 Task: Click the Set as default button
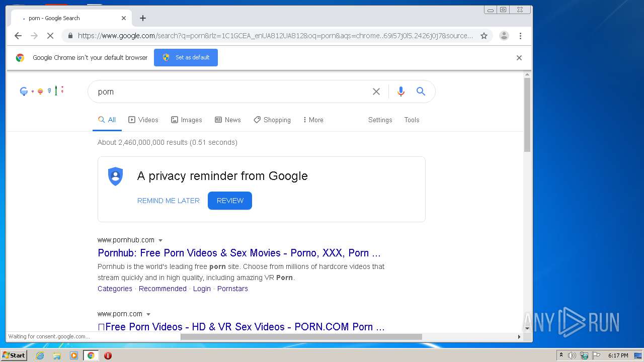click(x=186, y=57)
